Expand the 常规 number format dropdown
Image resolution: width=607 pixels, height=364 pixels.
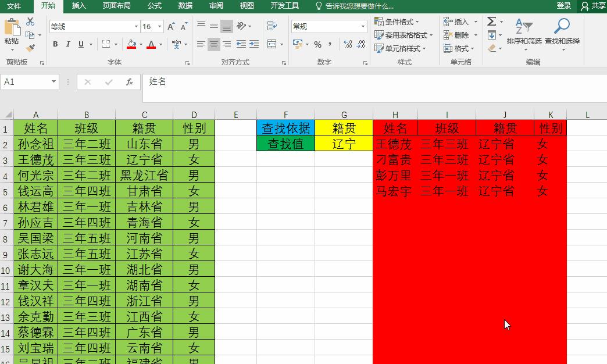[x=363, y=26]
